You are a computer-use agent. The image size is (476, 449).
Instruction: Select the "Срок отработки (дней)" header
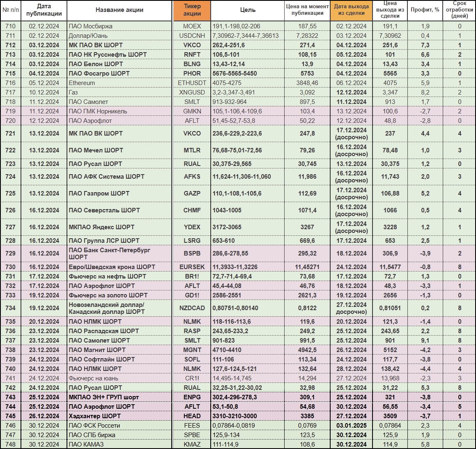pyautogui.click(x=459, y=10)
